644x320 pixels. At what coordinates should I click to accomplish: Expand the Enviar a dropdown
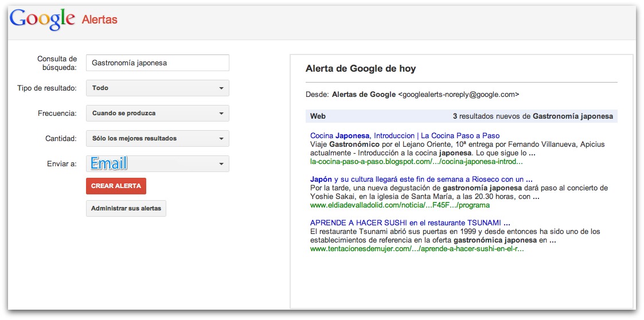tap(157, 164)
